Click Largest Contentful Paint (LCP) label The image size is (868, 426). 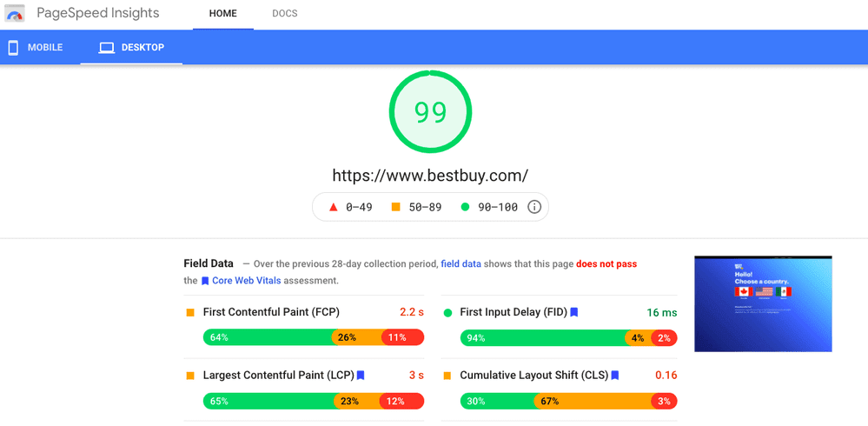tap(278, 376)
